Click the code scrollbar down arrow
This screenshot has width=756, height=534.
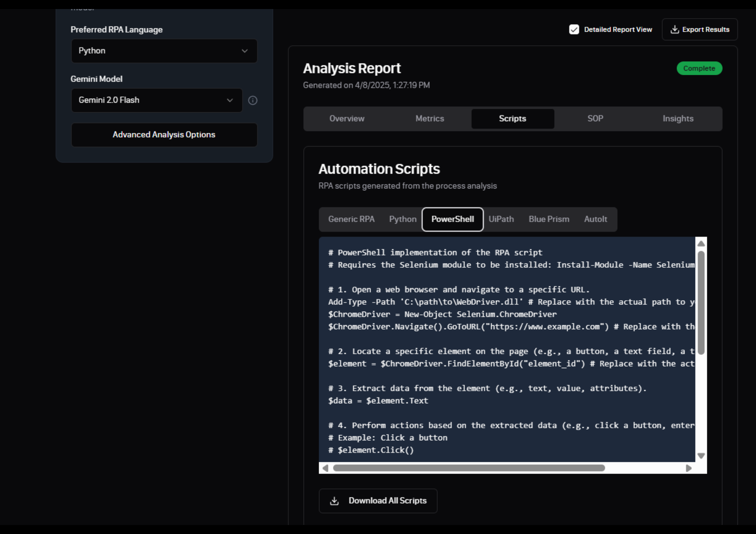tap(701, 456)
